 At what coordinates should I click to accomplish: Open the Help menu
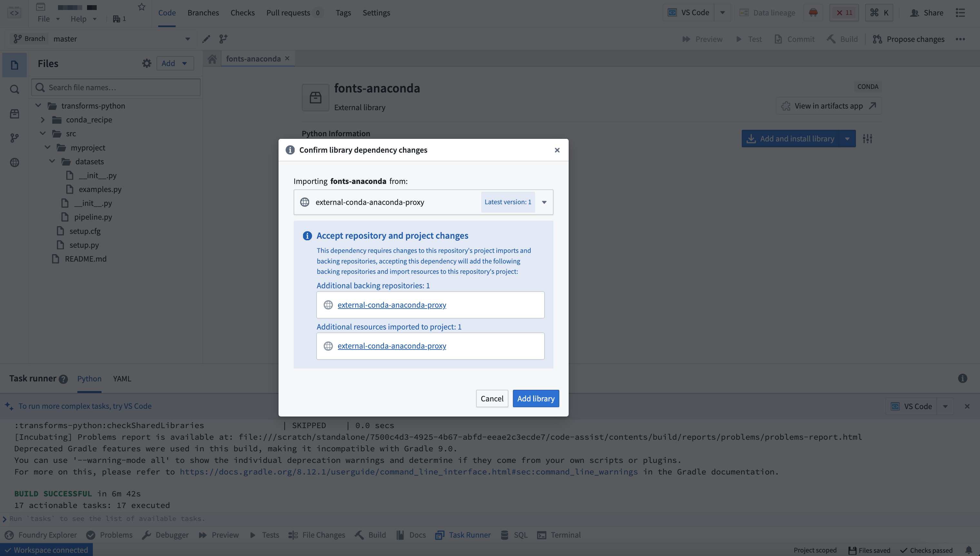(x=83, y=19)
